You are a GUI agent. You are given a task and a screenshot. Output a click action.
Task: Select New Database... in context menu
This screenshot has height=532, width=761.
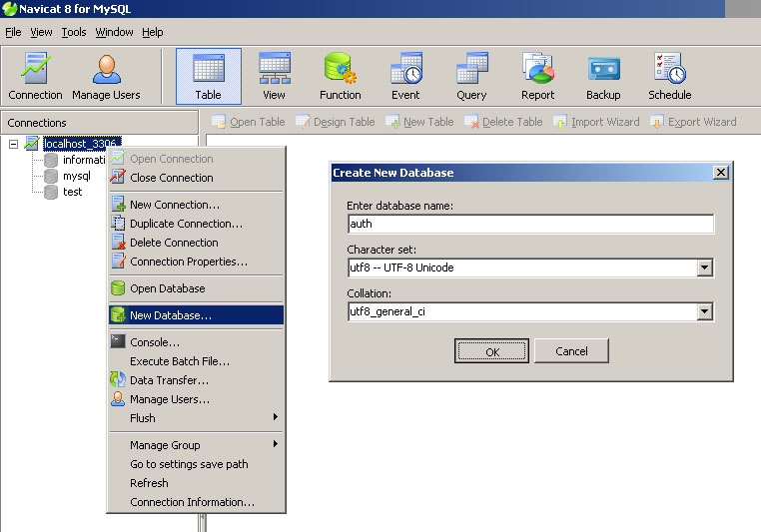click(197, 315)
